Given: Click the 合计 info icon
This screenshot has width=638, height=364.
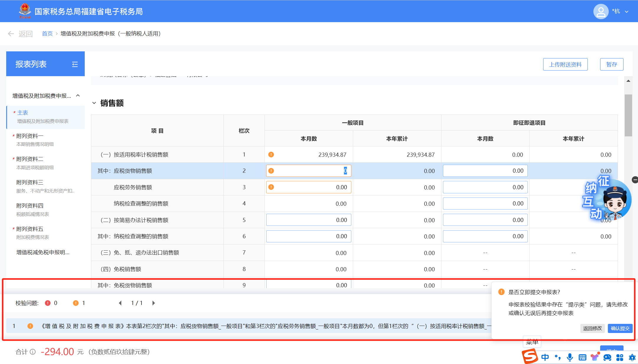Looking at the screenshot, I should pos(33,352).
